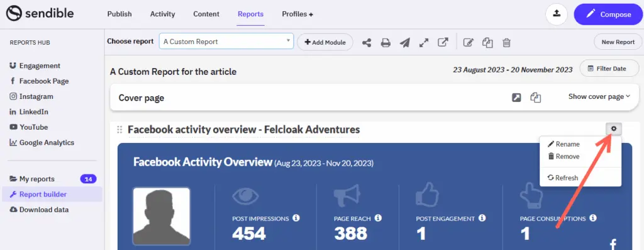This screenshot has width=644, height=250.
Task: Select Instagram in Reports Hub
Action: coord(31,96)
